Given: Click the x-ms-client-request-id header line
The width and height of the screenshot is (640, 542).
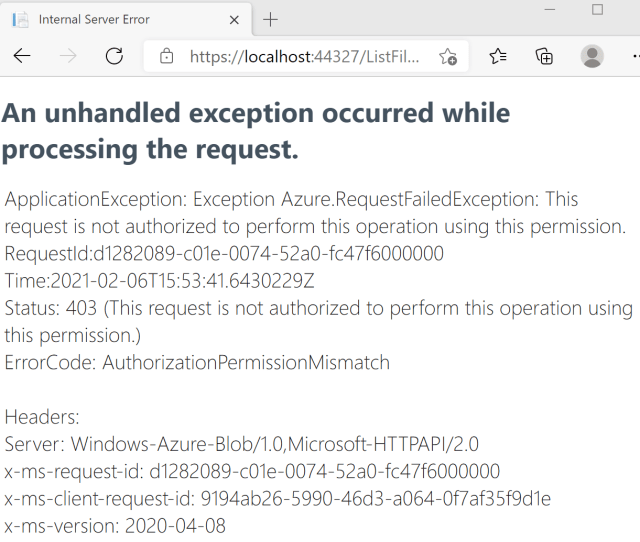Looking at the screenshot, I should click(277, 498).
